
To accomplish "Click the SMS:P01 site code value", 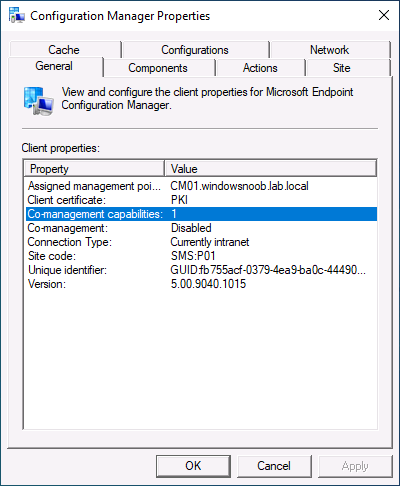I will point(193,256).
